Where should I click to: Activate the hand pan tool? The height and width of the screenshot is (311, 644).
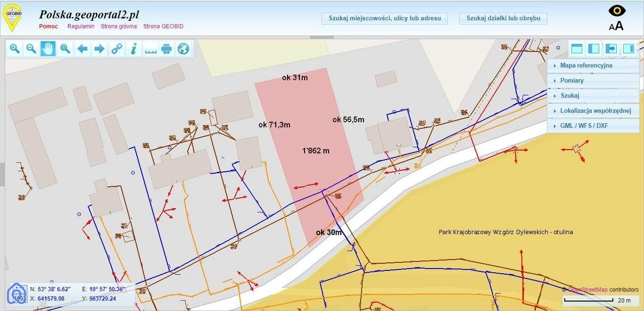(x=48, y=49)
